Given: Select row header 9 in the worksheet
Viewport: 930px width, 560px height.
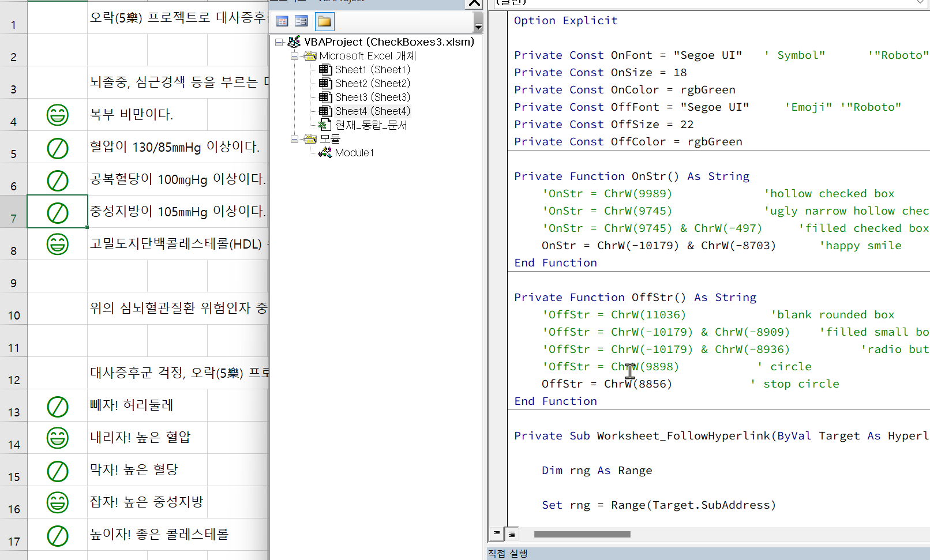Looking at the screenshot, I should point(13,276).
